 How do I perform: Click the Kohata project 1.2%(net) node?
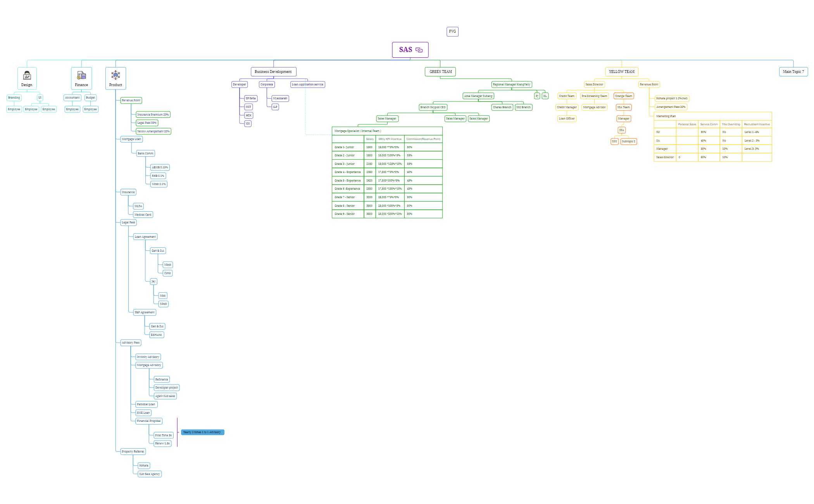pyautogui.click(x=672, y=98)
